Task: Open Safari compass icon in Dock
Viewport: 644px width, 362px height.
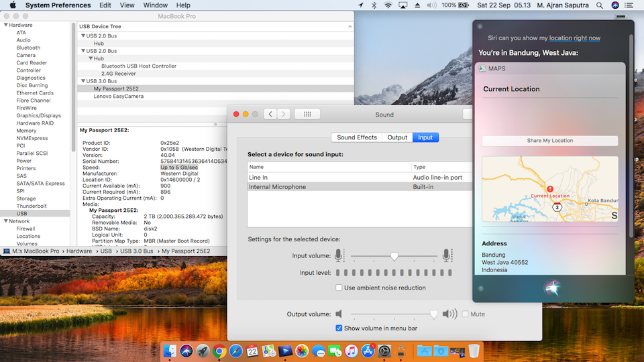Action: [x=235, y=351]
